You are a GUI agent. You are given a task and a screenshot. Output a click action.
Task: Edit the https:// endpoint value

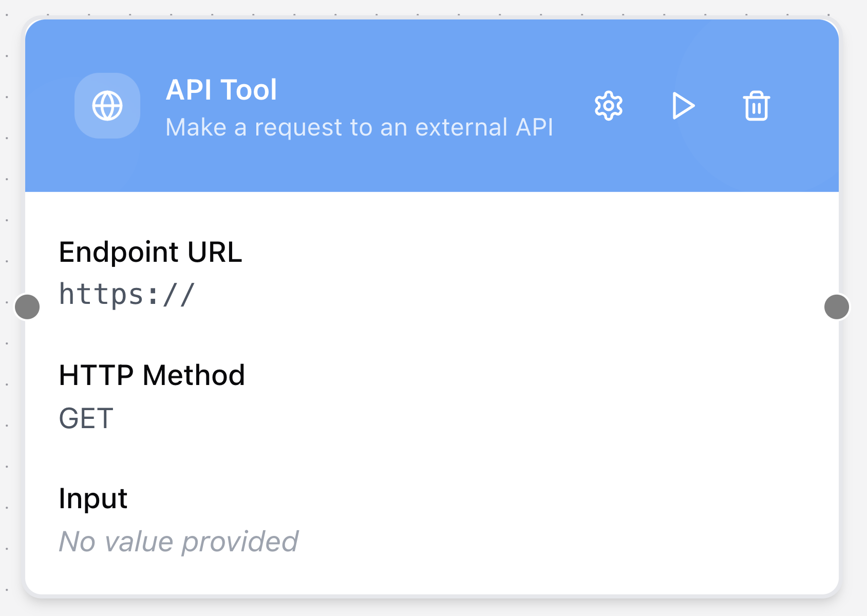(127, 295)
